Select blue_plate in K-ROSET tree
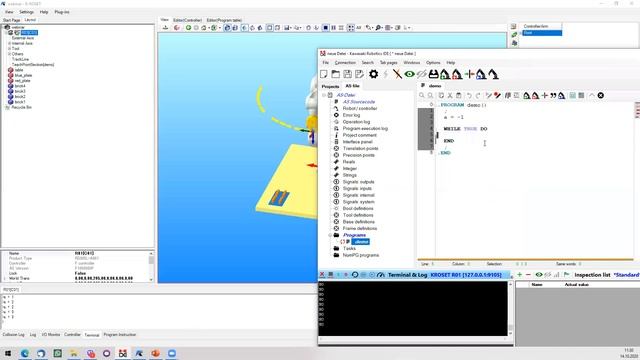The height and width of the screenshot is (360, 640). click(x=23, y=76)
